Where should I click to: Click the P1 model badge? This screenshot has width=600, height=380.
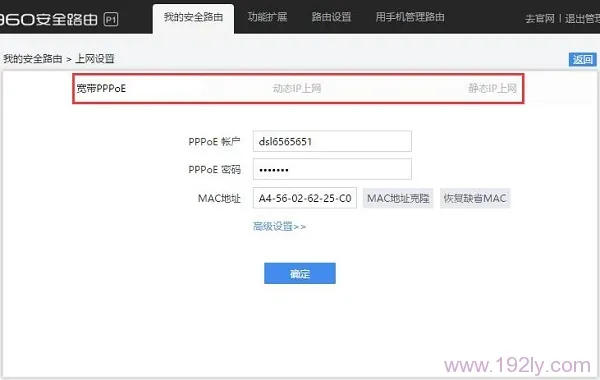pos(111,20)
